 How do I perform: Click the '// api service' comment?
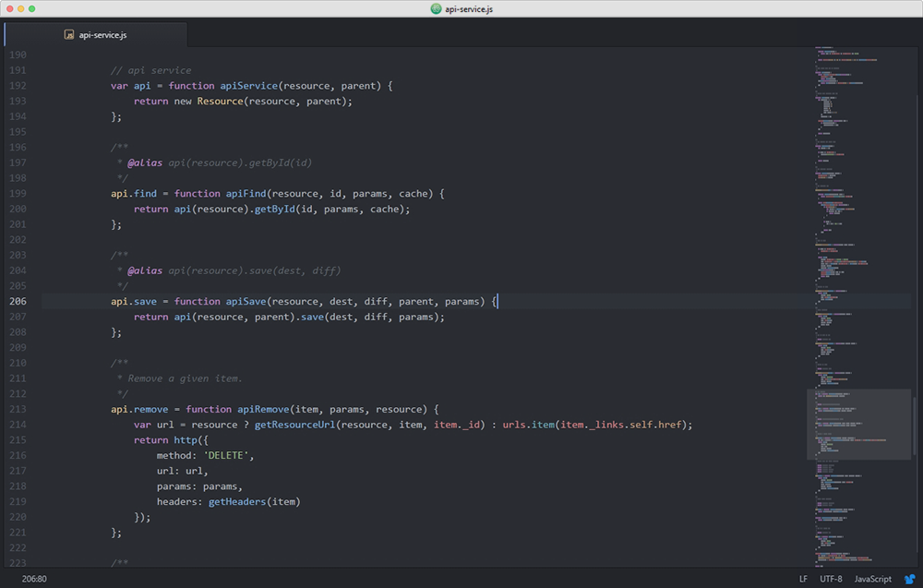click(x=150, y=71)
